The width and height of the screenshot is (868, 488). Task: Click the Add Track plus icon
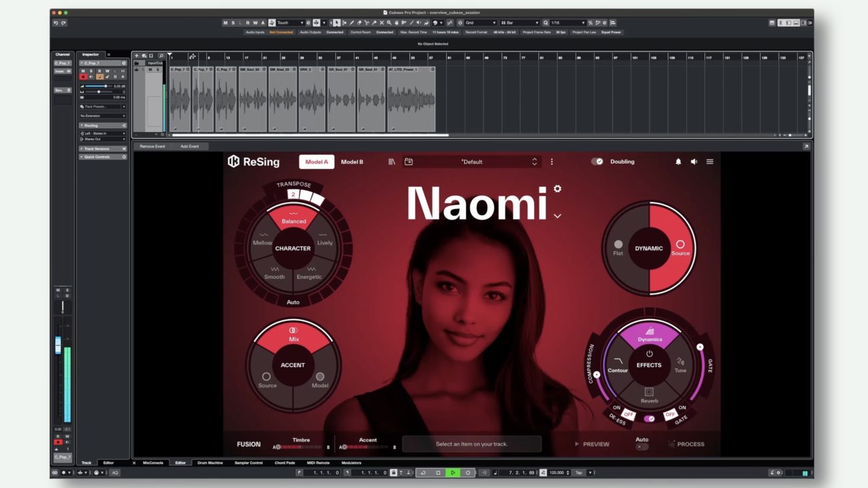click(137, 55)
